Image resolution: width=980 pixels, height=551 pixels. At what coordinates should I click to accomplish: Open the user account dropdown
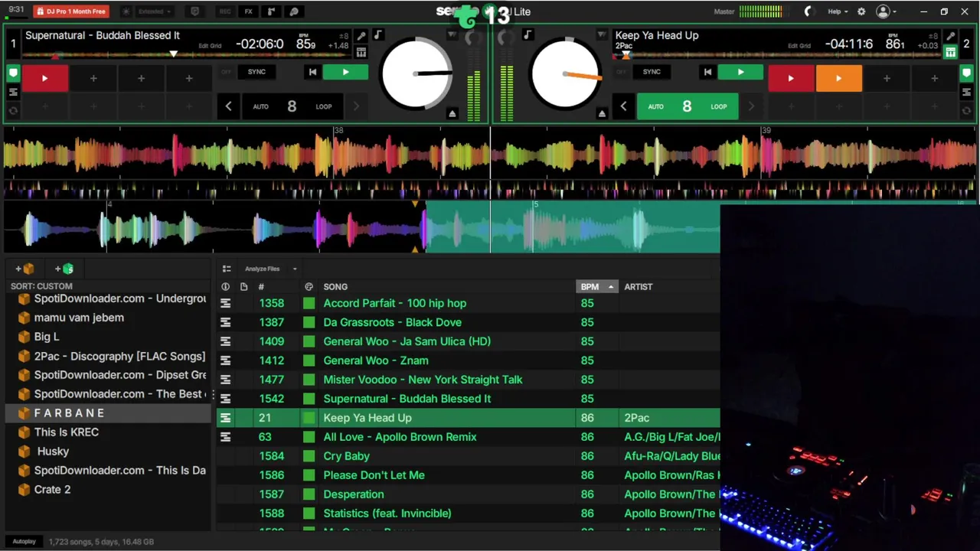click(x=887, y=11)
